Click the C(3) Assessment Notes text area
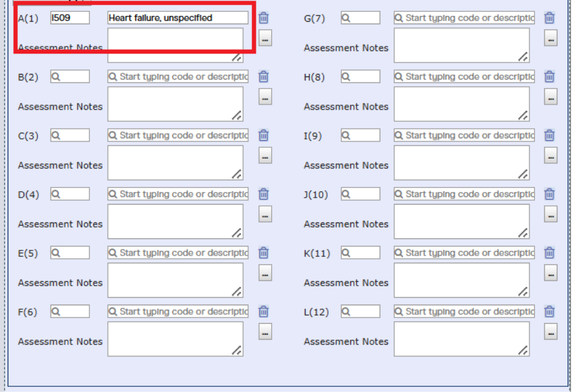This screenshot has height=392, width=576. click(x=175, y=163)
